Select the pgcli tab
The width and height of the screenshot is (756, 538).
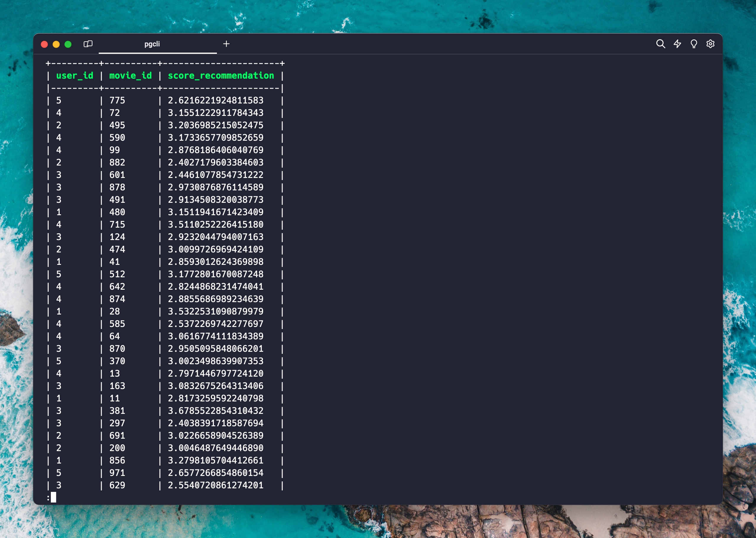(x=152, y=44)
